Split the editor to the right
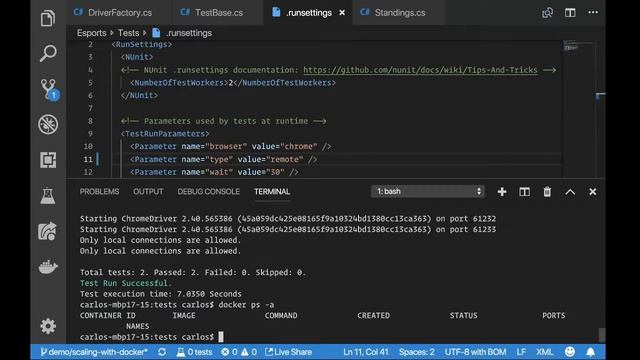The height and width of the screenshot is (360, 640). point(570,13)
